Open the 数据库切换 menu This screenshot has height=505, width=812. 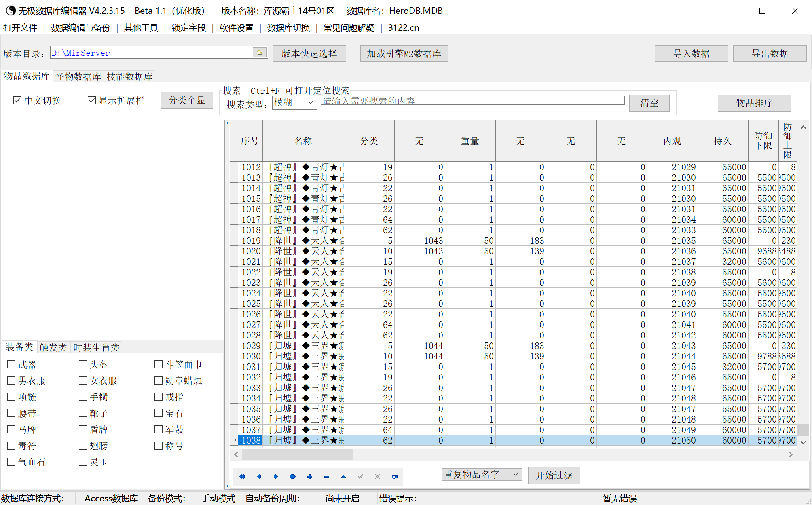point(288,27)
